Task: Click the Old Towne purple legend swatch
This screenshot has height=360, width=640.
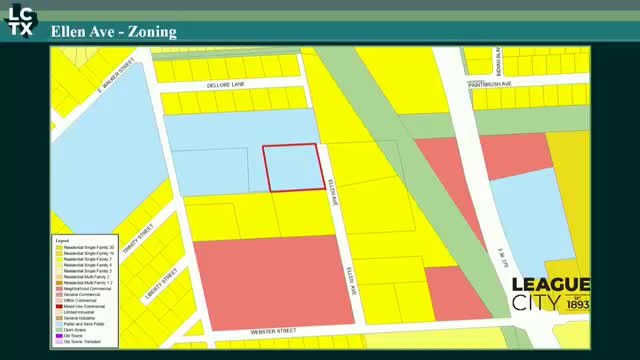Action: (59, 336)
